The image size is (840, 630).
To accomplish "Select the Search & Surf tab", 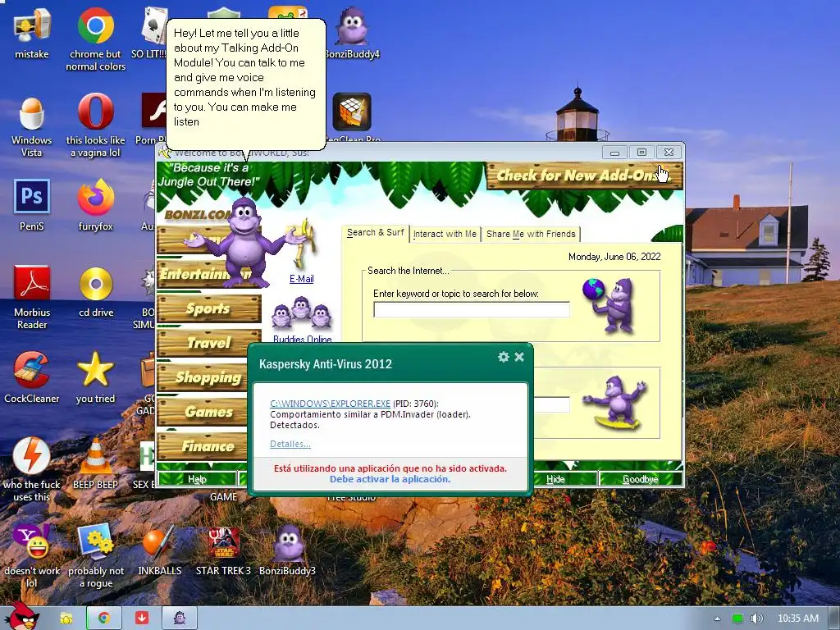I will 375,233.
